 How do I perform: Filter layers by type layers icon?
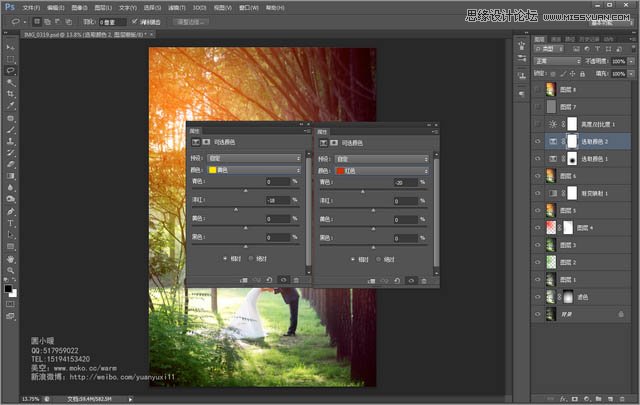(x=597, y=49)
